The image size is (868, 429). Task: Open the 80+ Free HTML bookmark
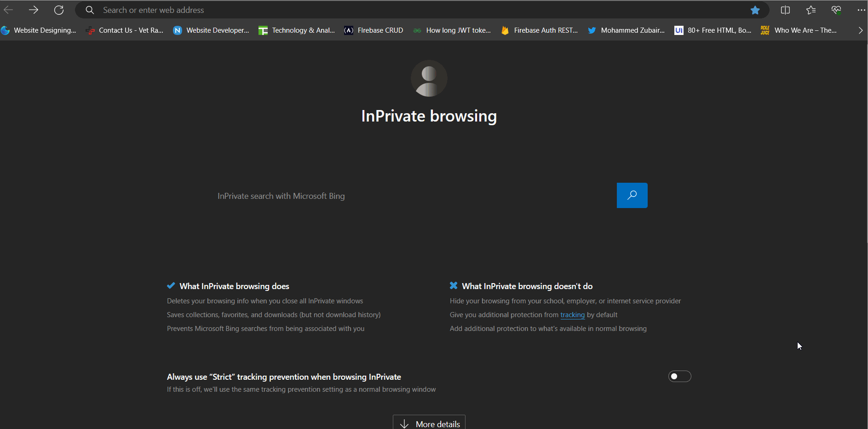tap(713, 30)
